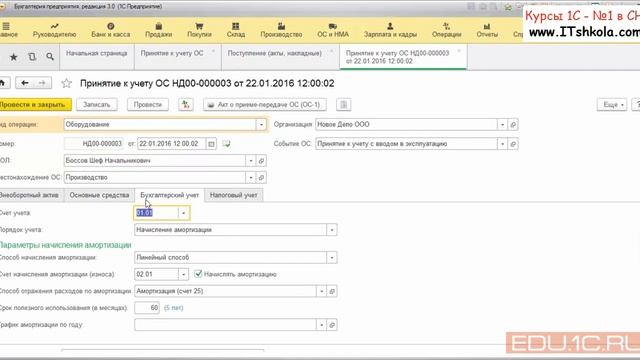The width and height of the screenshot is (640, 360).
Task: Select the Бухгалтерский учет tab
Action: [169, 195]
